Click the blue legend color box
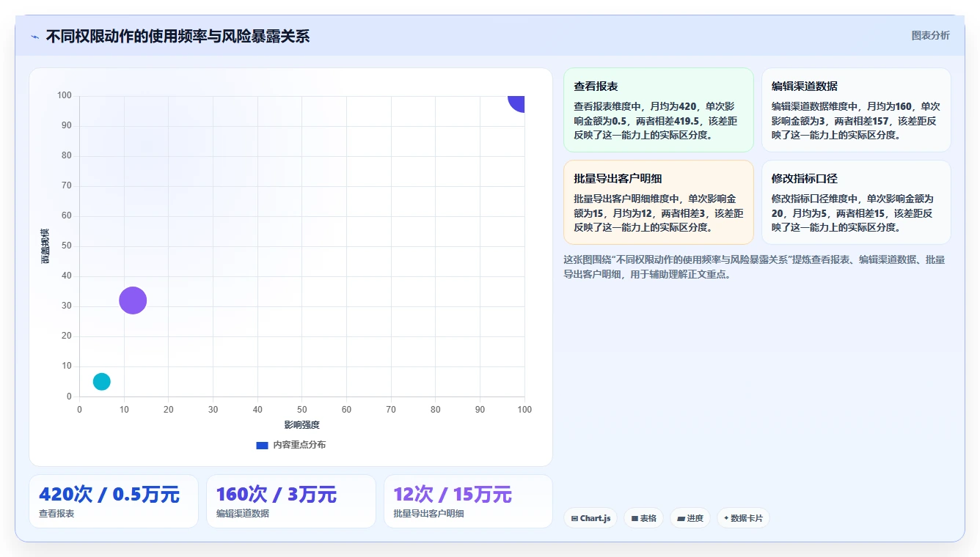 coord(262,445)
